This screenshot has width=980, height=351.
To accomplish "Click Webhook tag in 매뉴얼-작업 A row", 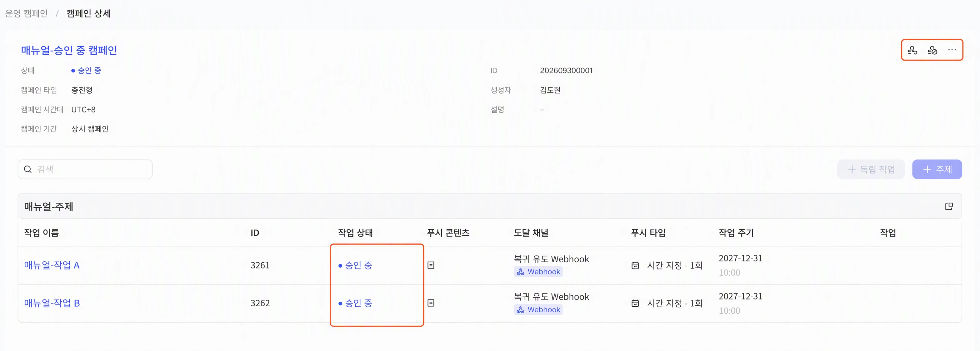I will click(538, 272).
